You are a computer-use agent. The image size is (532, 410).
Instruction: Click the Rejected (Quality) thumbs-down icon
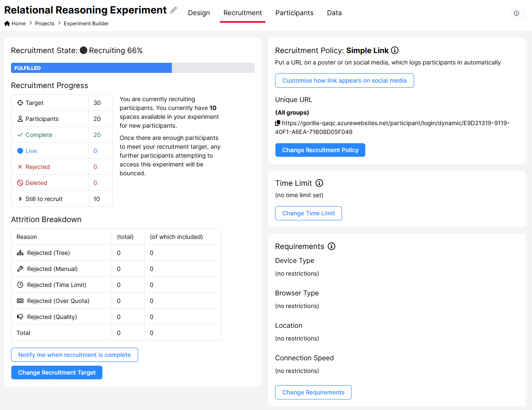point(20,317)
